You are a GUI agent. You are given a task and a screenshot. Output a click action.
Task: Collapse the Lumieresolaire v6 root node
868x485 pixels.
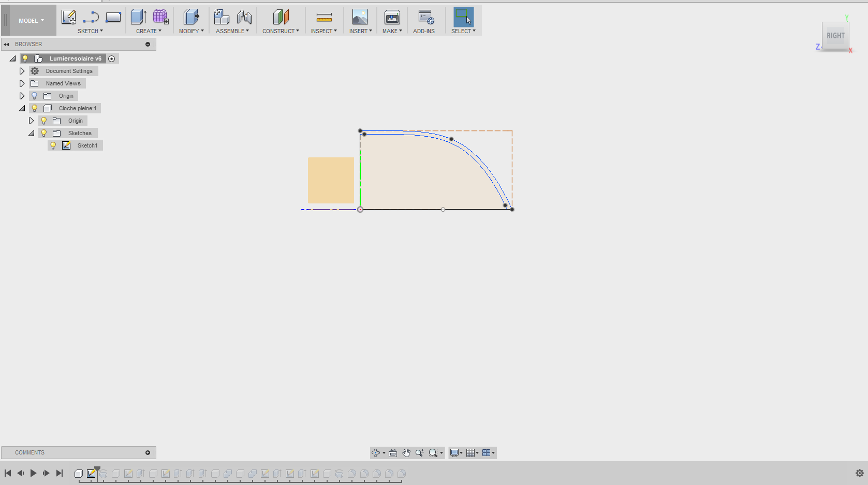pos(12,58)
